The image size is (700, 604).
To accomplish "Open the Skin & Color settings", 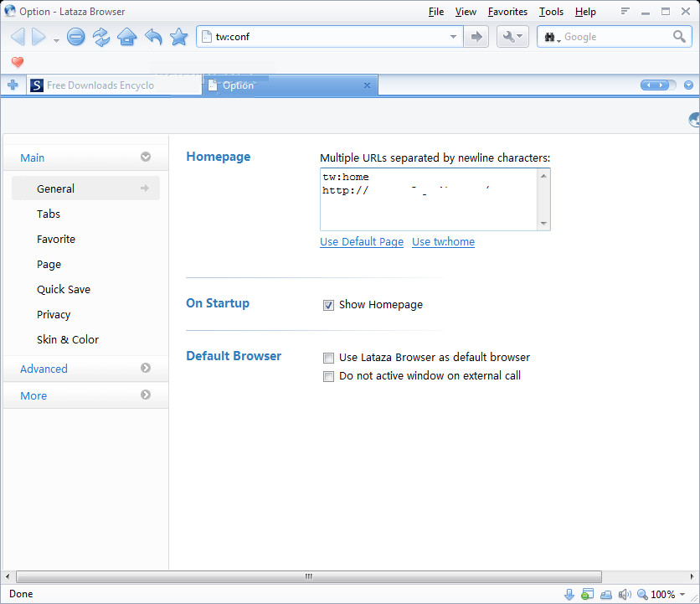I will [x=68, y=339].
